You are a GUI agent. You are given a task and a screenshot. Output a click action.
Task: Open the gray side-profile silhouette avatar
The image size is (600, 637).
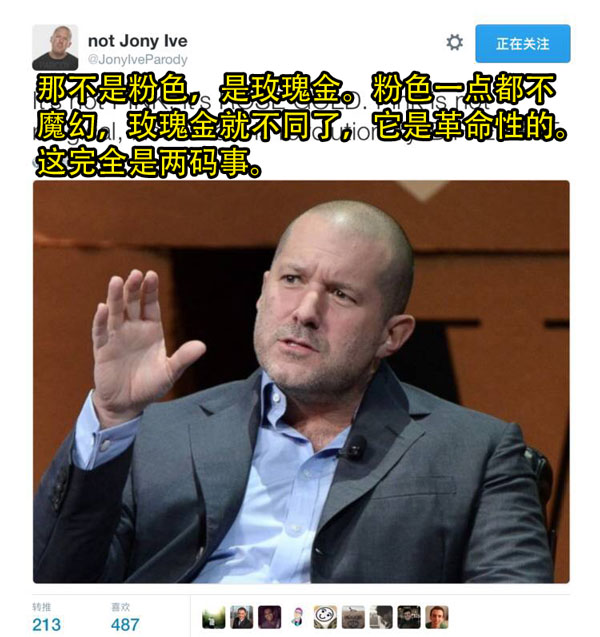(381, 617)
